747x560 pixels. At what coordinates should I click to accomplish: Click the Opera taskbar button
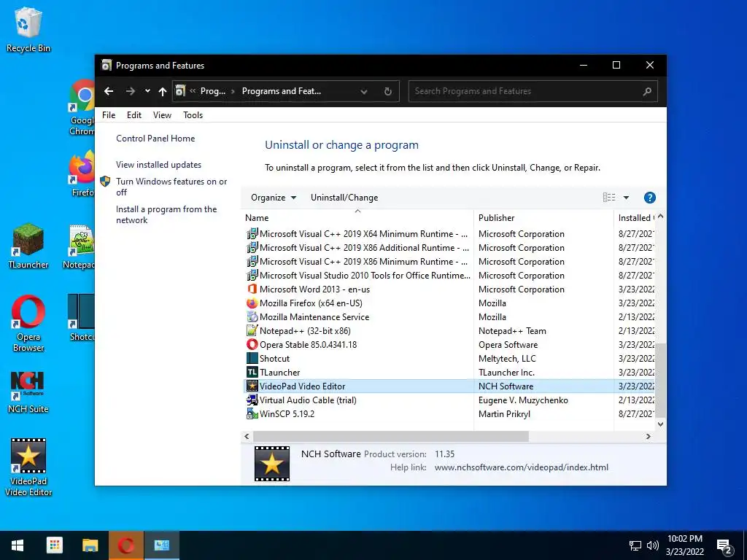point(125,545)
